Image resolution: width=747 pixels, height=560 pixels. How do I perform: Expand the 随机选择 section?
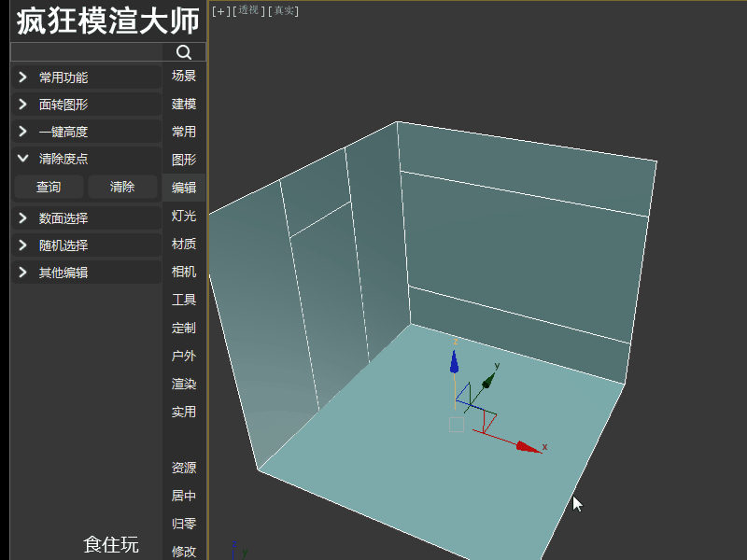click(86, 245)
